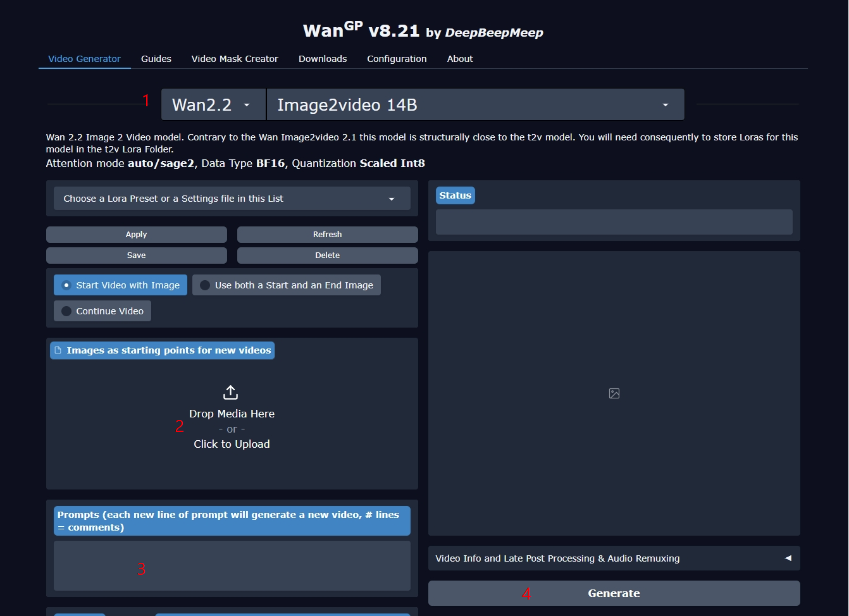
Task: Expand Video Info and Late Post Processing section
Action: click(x=614, y=558)
